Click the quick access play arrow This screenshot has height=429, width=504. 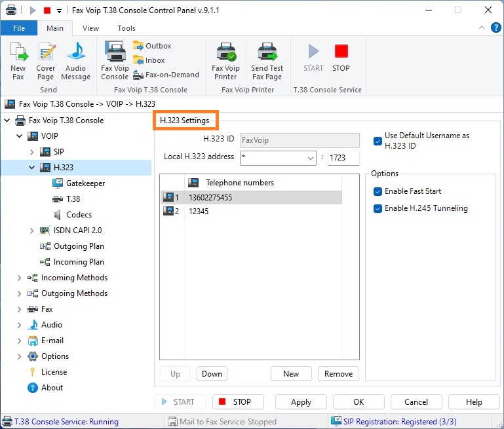pos(33,10)
